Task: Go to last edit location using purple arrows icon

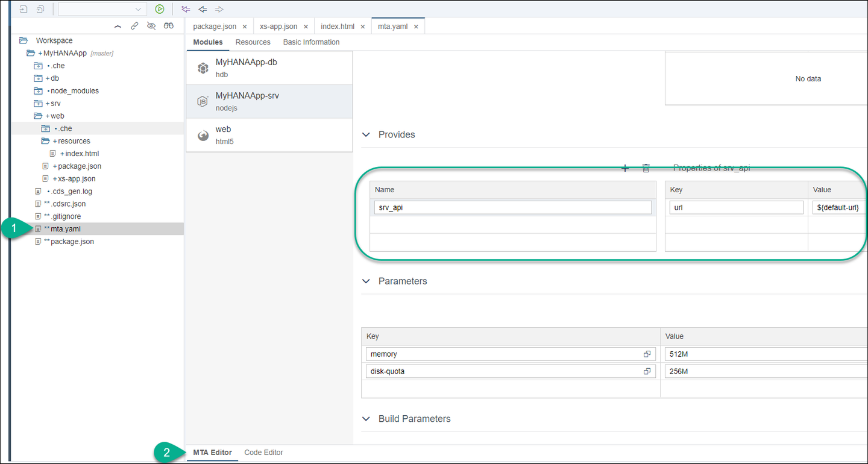Action: point(185,9)
